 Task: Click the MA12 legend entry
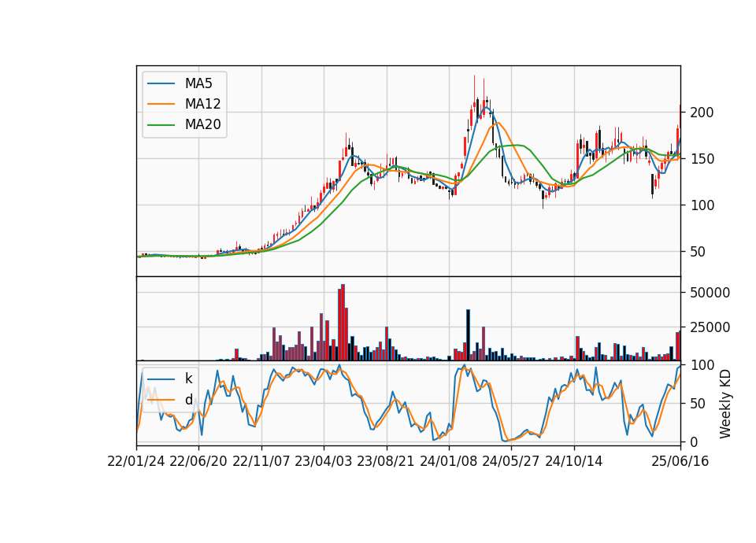(x=184, y=104)
